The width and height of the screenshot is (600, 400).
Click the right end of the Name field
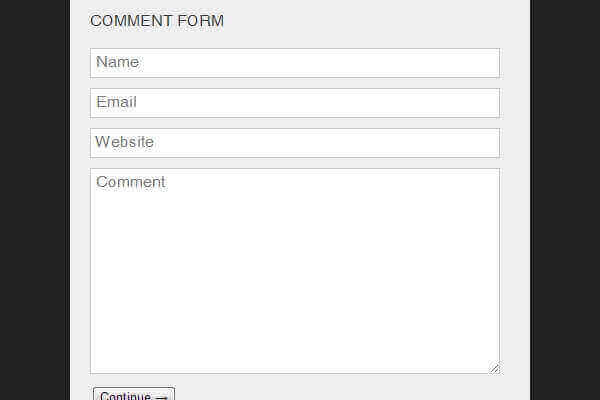click(x=485, y=63)
